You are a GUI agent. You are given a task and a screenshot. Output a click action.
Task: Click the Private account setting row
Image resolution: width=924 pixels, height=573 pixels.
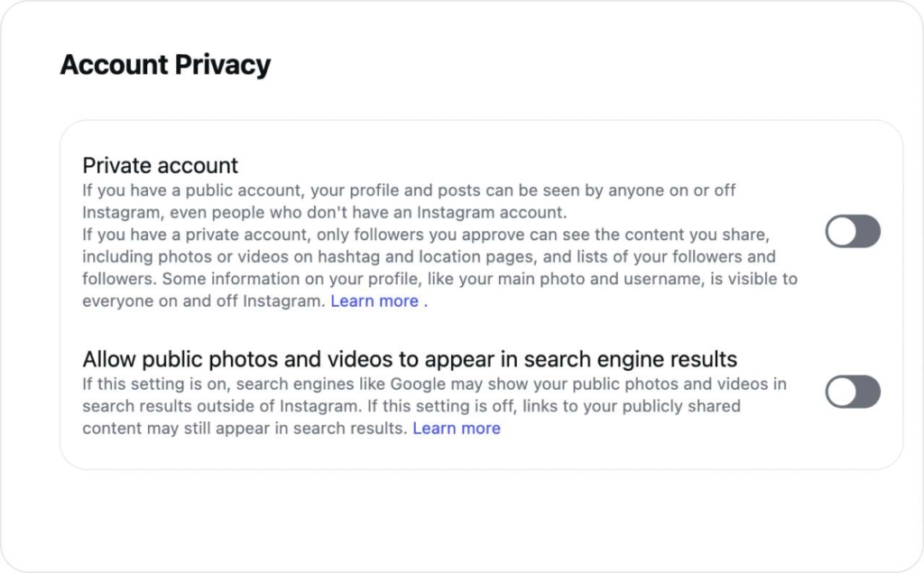(x=451, y=232)
